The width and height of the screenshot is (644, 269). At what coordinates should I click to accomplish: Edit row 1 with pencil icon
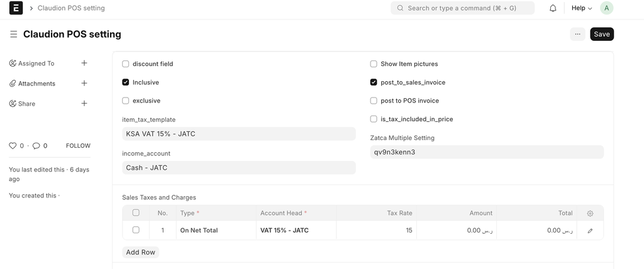point(590,231)
